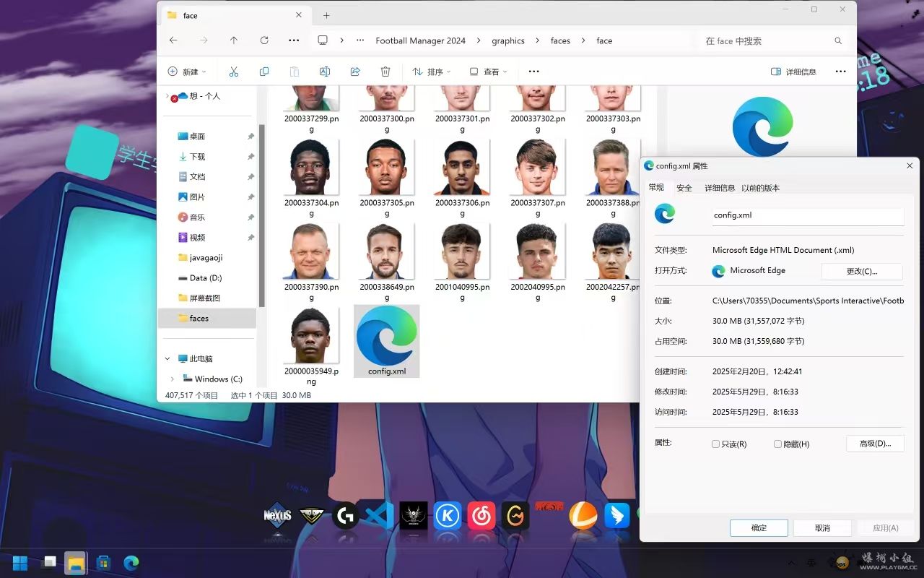Switch to the 安全 tab
This screenshot has width=924, height=578.
(x=684, y=188)
